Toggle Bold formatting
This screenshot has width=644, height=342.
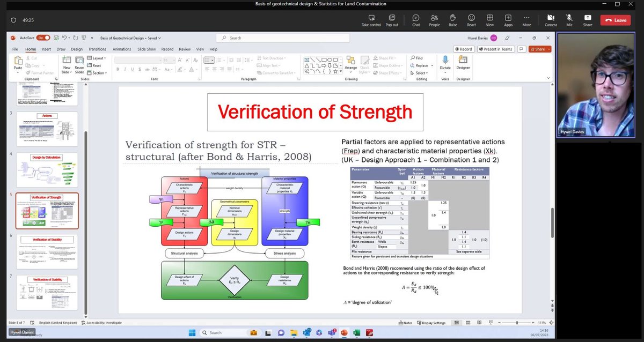118,69
